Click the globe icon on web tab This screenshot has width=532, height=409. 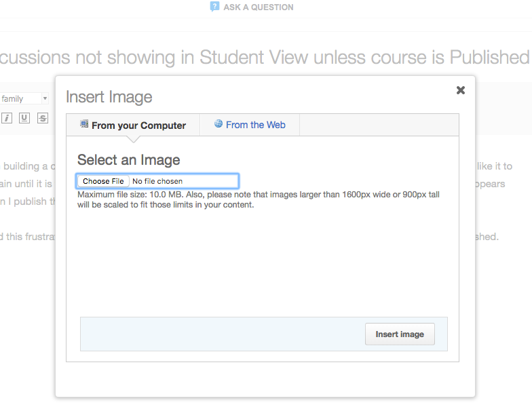218,124
